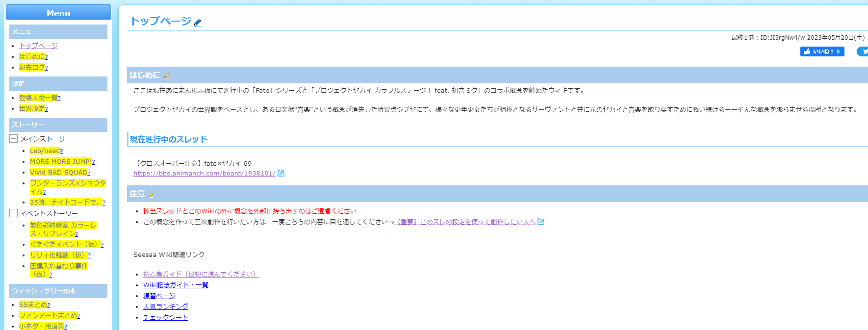
Task: Open the はじめに sidebar link
Action: pyautogui.click(x=32, y=56)
